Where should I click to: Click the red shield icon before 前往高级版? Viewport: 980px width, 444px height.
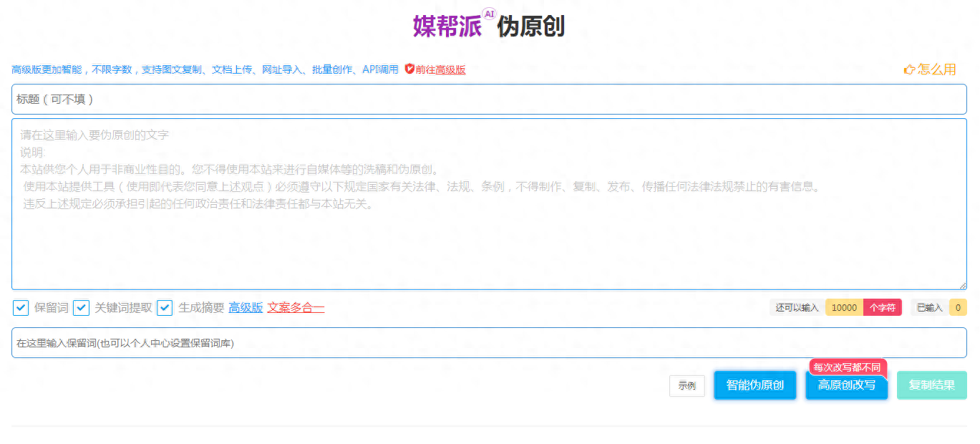(x=409, y=69)
